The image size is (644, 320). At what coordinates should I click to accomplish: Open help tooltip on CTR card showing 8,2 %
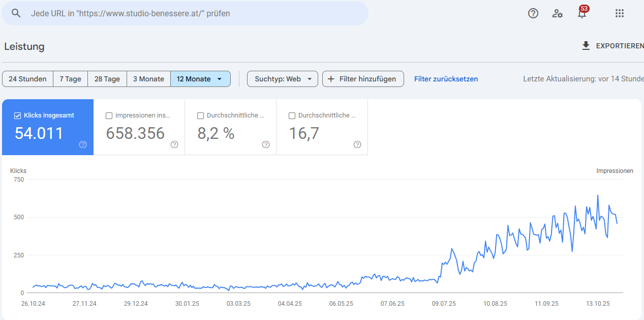[x=266, y=144]
